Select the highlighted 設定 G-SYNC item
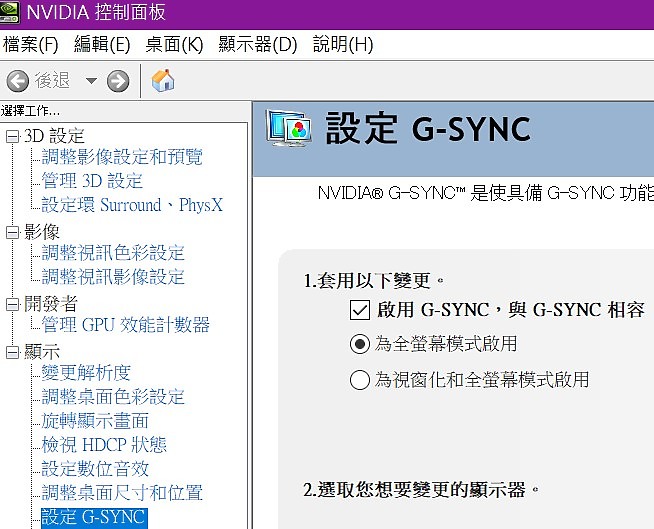Image resolution: width=654 pixels, height=529 pixels. (94, 517)
